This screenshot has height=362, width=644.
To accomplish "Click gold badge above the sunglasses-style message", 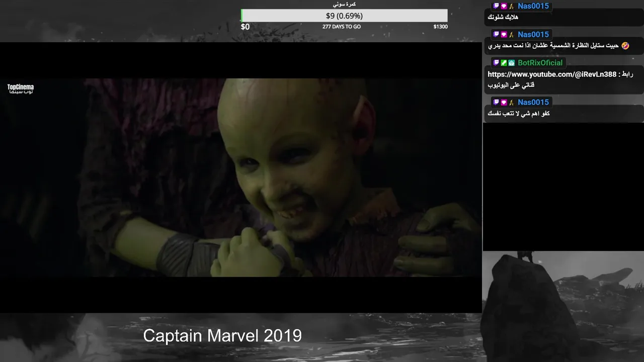I will [511, 34].
